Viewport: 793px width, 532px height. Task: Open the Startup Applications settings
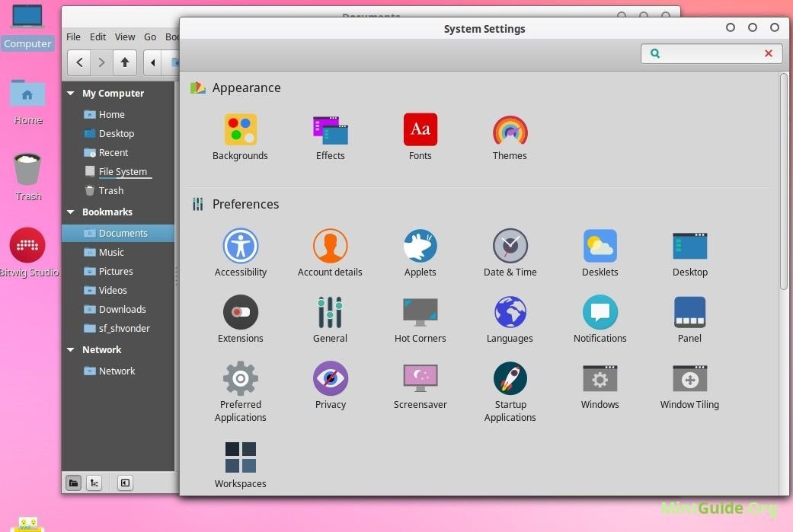coord(510,377)
